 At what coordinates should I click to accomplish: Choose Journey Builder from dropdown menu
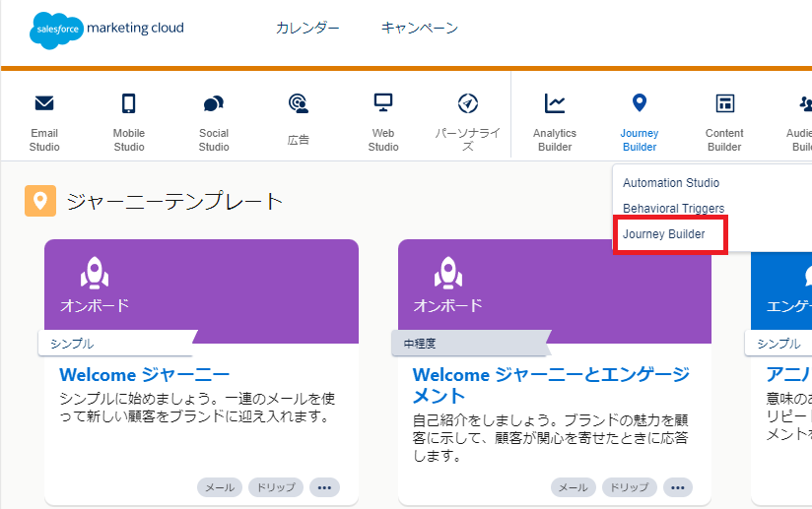[x=664, y=234]
